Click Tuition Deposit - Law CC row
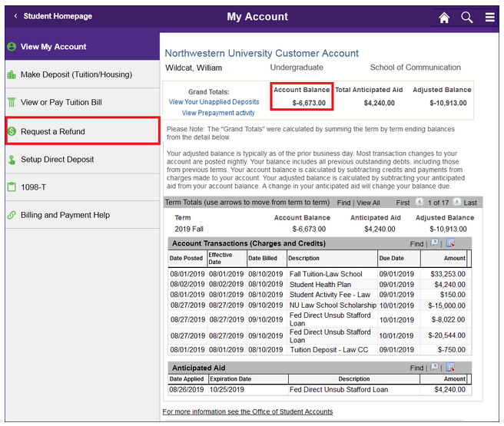This screenshot has width=504, height=426. pos(329,349)
